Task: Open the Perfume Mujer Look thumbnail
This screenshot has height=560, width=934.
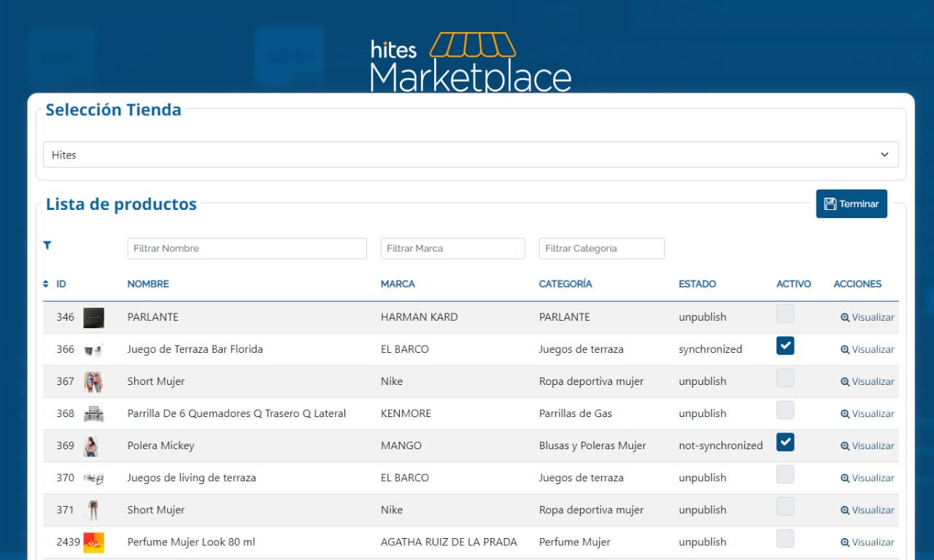Action: (93, 542)
